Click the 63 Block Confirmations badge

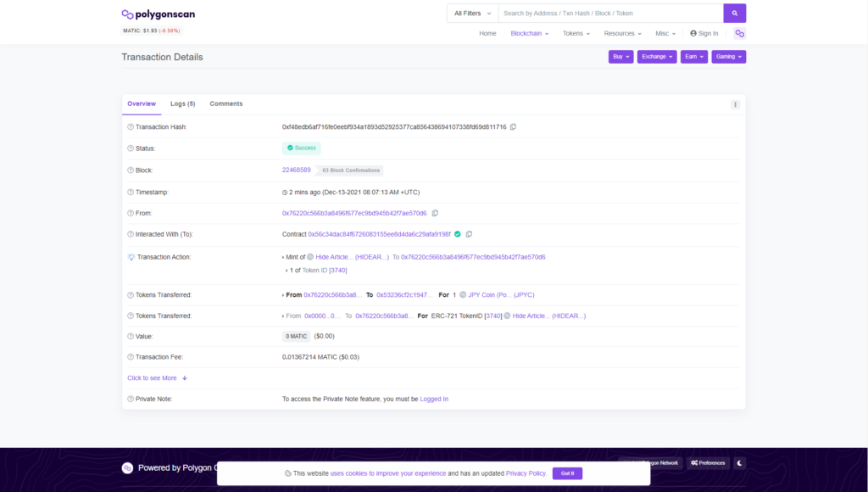tap(351, 171)
